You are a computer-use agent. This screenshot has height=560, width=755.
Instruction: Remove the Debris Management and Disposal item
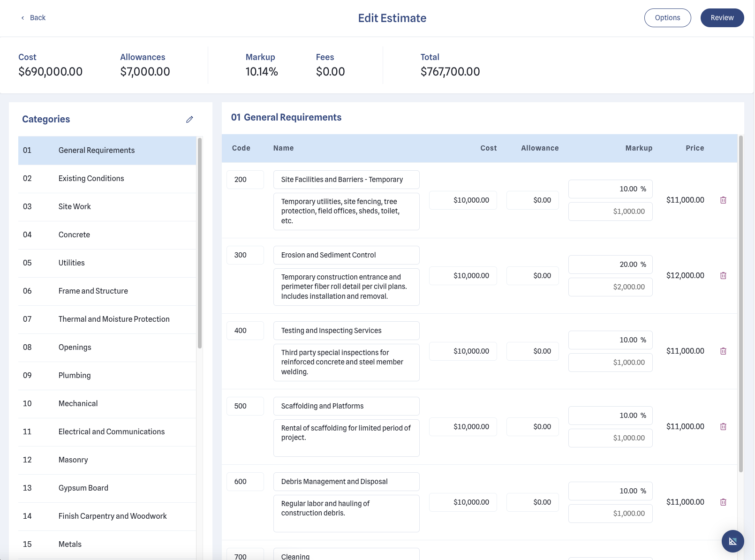724,502
